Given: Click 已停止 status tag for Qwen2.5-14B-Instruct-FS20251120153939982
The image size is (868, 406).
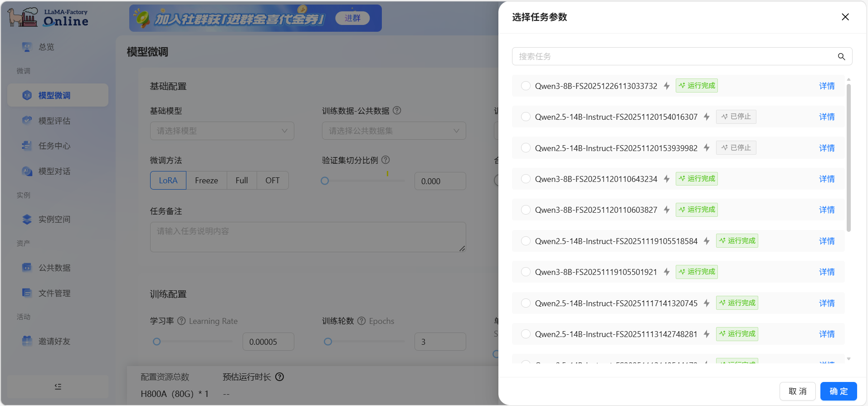Looking at the screenshot, I should (x=736, y=148).
